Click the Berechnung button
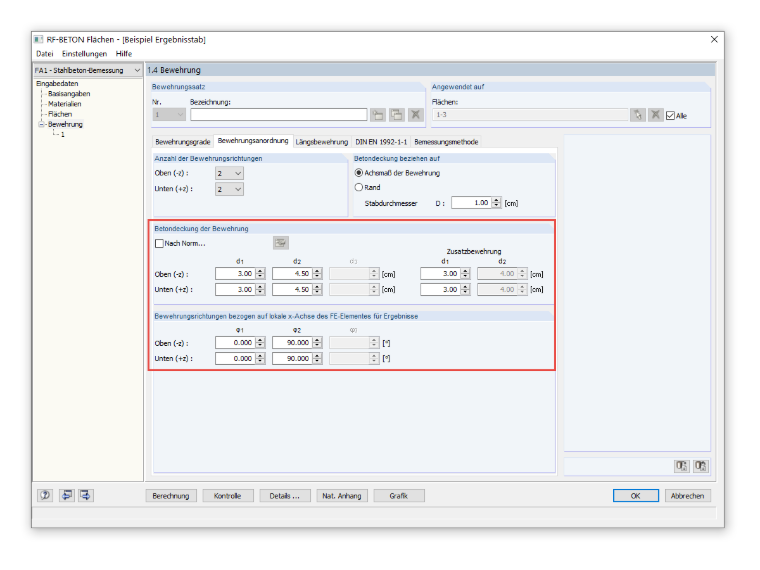Viewport: 760px width, 570px height. click(x=171, y=496)
